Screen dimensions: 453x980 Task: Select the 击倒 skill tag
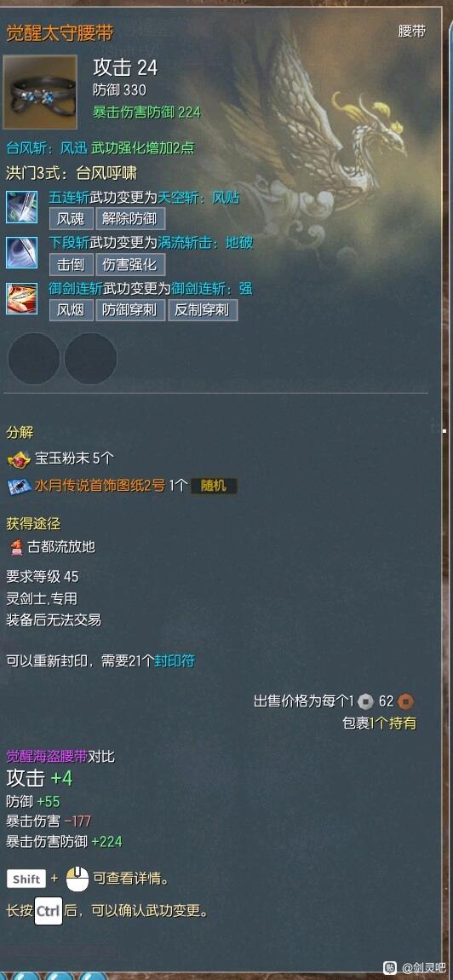71,264
